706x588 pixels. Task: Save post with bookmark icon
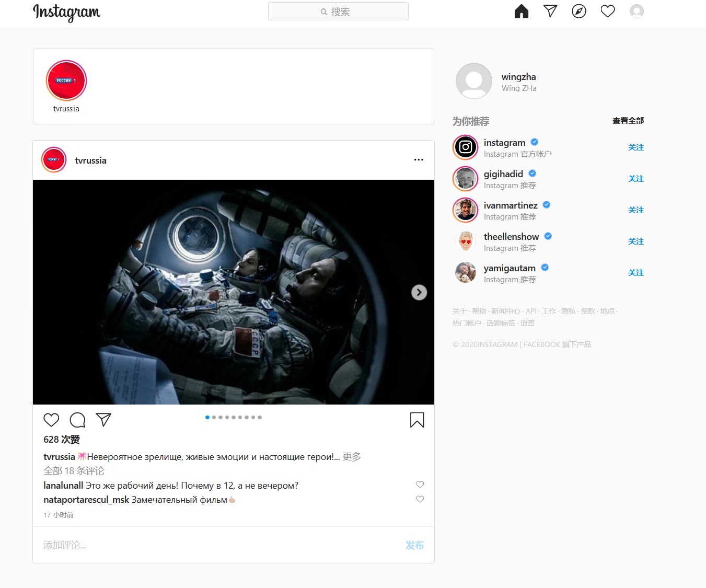(417, 420)
